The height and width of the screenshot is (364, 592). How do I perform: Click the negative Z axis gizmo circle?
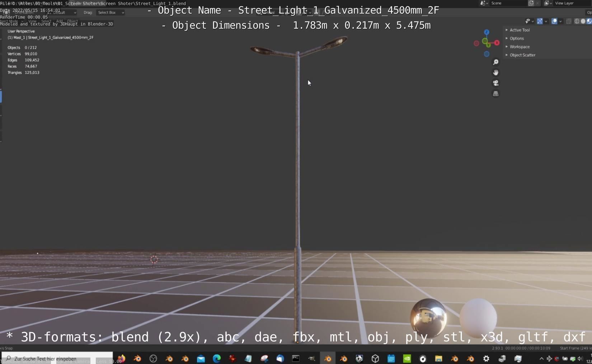(x=487, y=54)
